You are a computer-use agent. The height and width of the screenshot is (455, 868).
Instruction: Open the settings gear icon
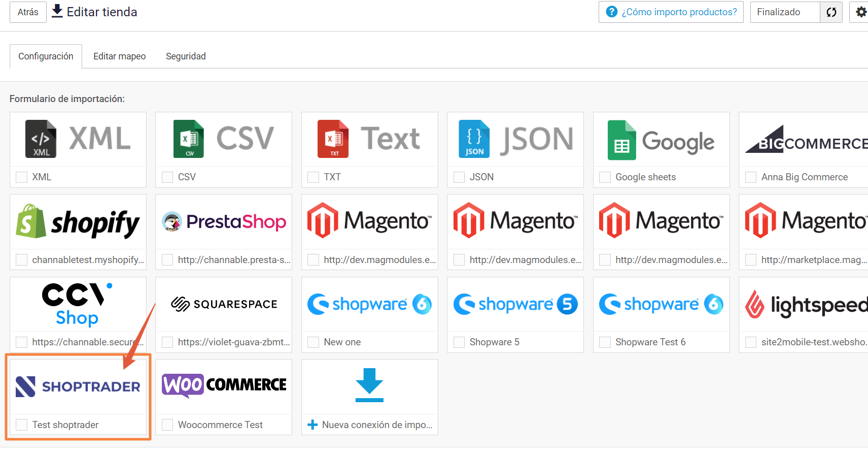861,12
